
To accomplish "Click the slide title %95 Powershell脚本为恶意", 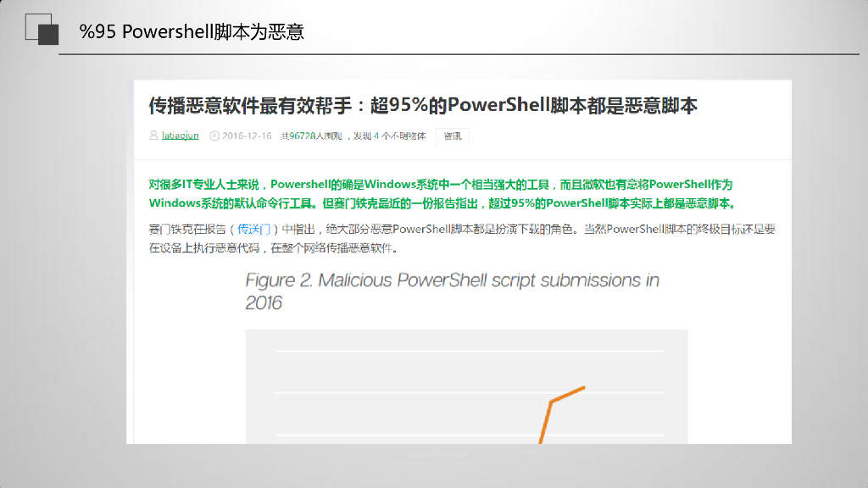I will [x=192, y=31].
